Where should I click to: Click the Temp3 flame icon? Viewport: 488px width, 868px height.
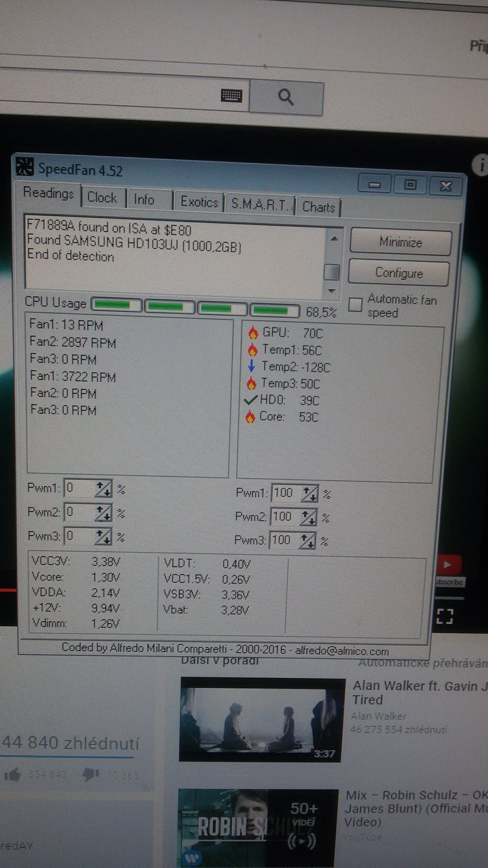click(x=252, y=384)
